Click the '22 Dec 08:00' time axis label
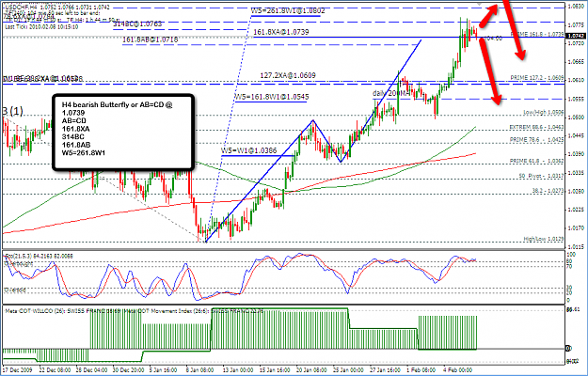Image resolution: width=588 pixels, height=376 pixels. point(55,369)
